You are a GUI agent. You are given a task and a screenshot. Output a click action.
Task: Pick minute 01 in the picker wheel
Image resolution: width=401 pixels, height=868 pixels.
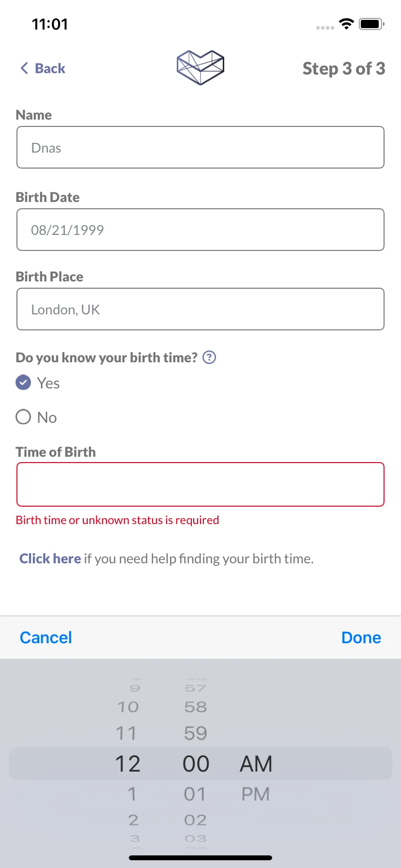point(195,794)
